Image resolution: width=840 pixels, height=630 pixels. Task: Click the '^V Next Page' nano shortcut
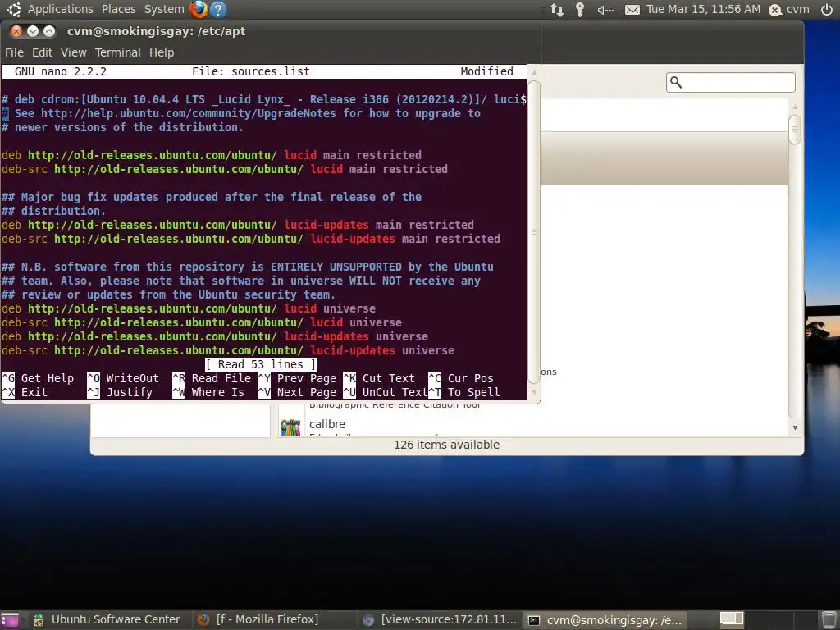click(297, 392)
